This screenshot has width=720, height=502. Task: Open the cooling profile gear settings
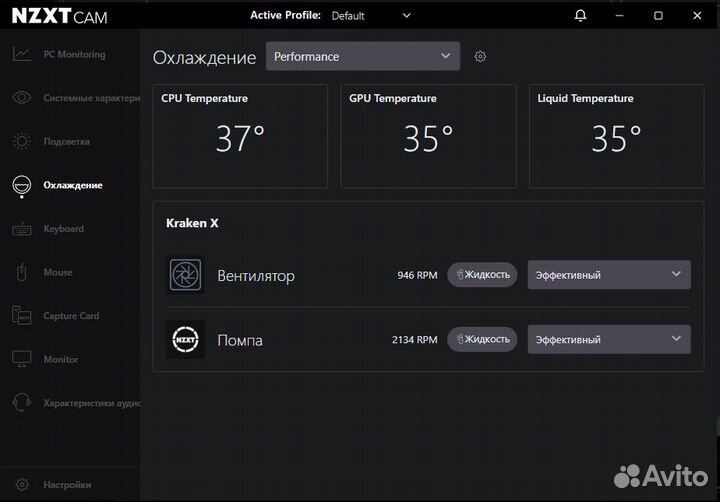pos(480,57)
